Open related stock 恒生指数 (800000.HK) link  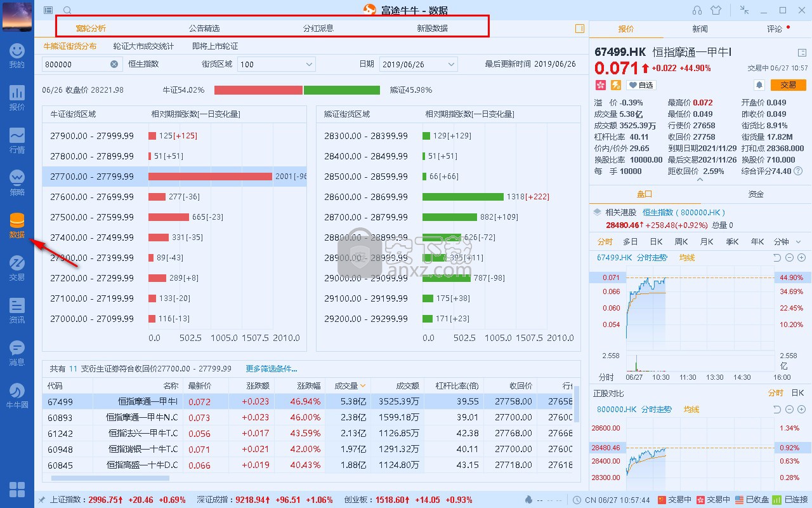click(x=684, y=213)
